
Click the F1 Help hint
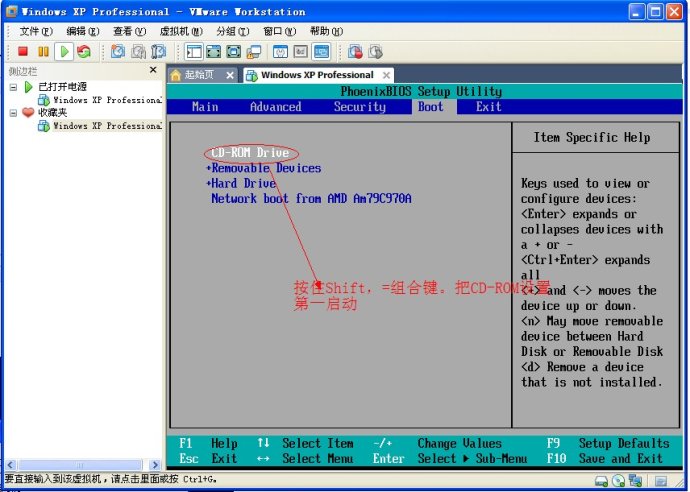(x=208, y=443)
